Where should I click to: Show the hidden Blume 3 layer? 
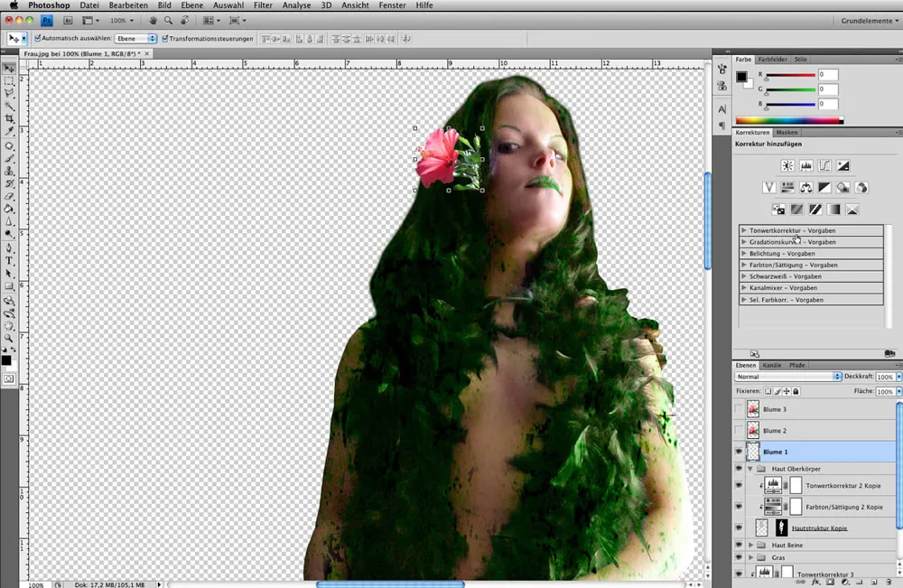(739, 408)
